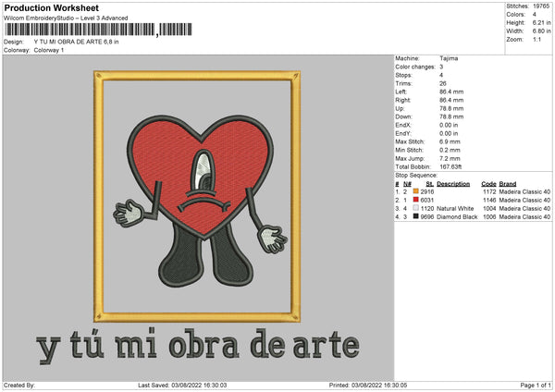Click the 'N#' column header
The height and width of the screenshot is (392, 555).
pyautogui.click(x=407, y=184)
